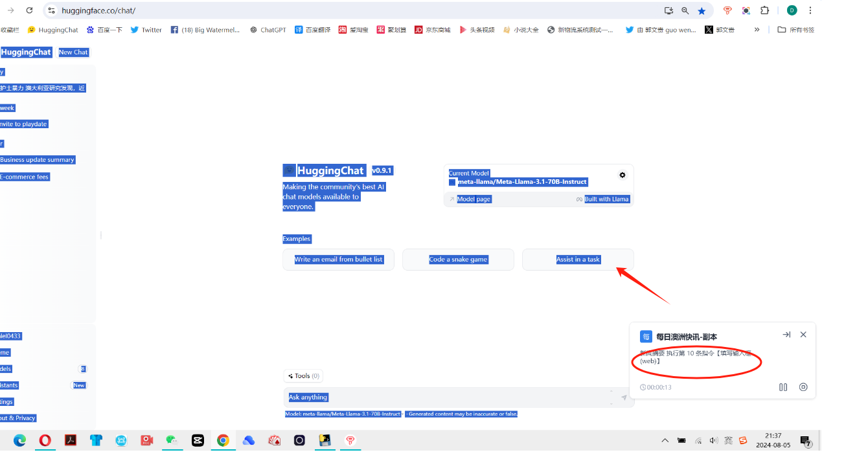Show more bookmarks overflow chevron
This screenshot has height=459, width=868.
coord(757,30)
